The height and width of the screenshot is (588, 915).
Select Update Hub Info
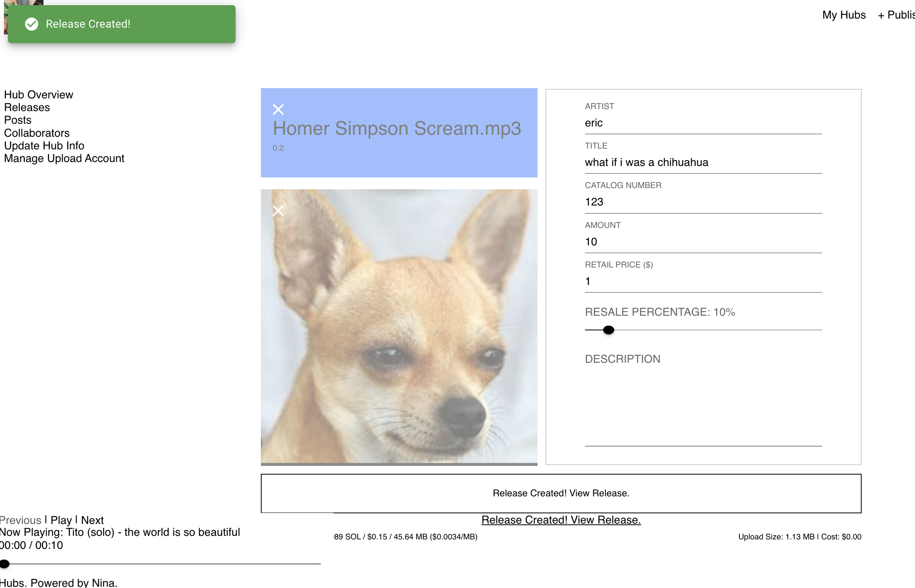(x=44, y=145)
